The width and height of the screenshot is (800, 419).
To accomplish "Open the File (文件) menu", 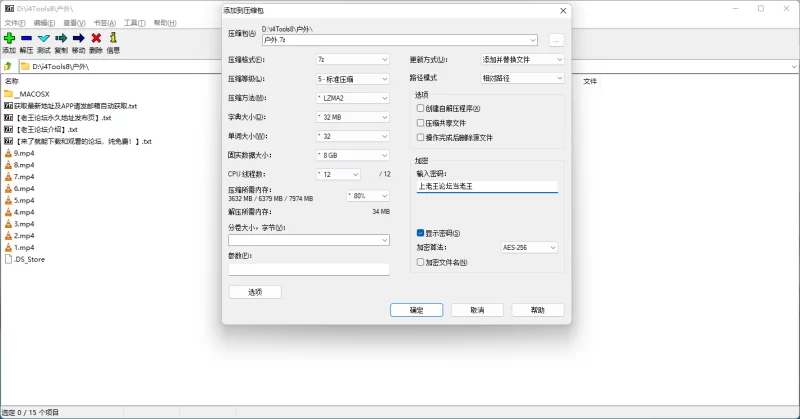I will pyautogui.click(x=15, y=23).
